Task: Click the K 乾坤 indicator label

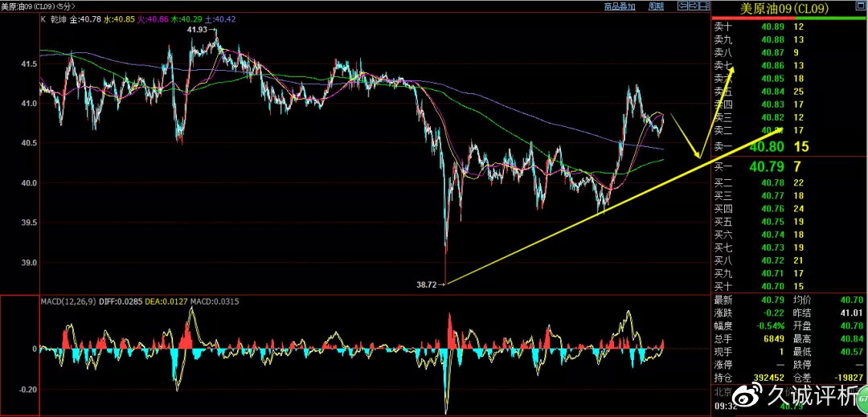Action: click(55, 18)
